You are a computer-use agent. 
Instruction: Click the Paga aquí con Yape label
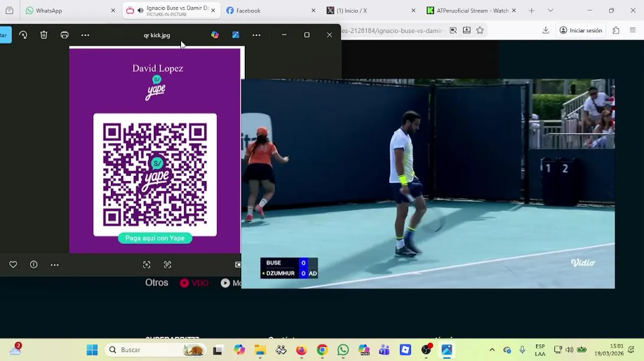pyautogui.click(x=155, y=238)
